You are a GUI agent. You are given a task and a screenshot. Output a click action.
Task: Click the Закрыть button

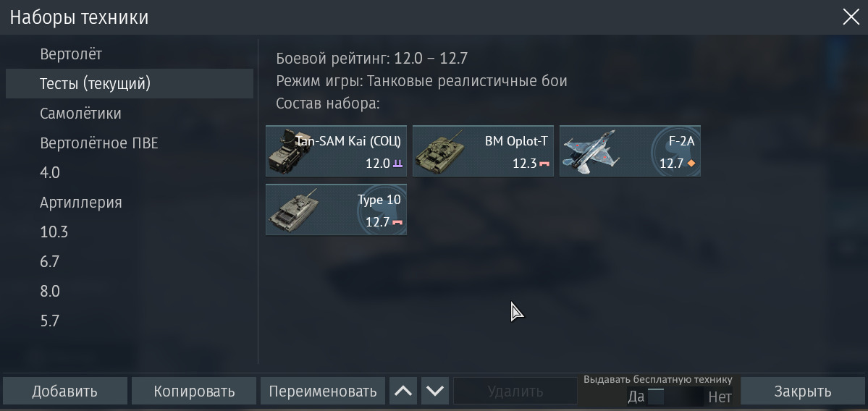click(x=803, y=391)
